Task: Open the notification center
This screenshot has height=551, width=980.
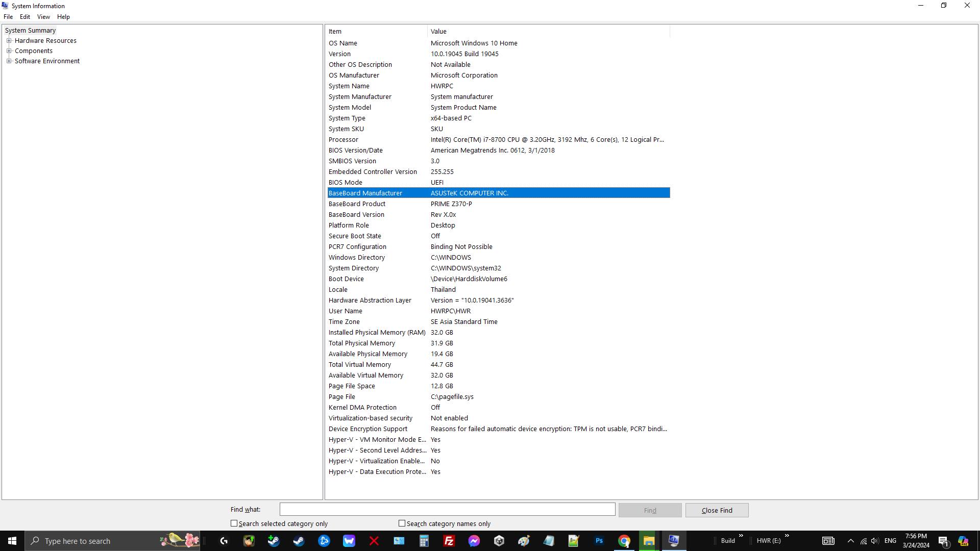Action: tap(944, 541)
